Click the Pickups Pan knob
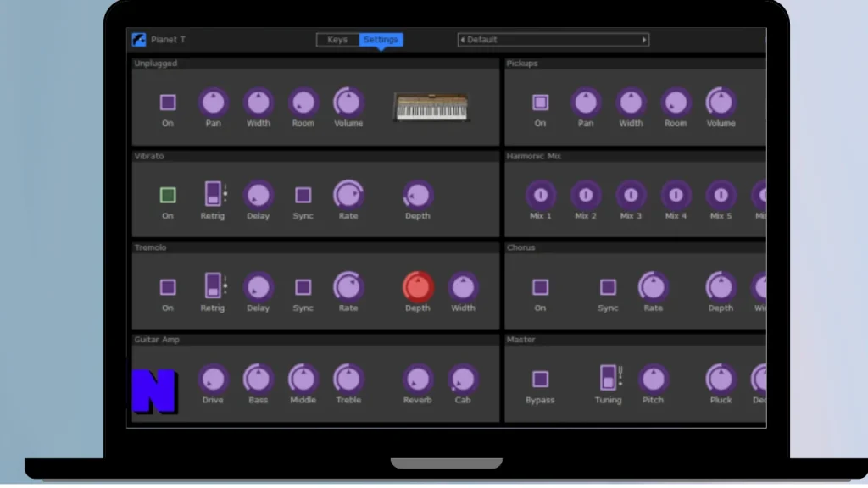The width and height of the screenshot is (868, 488). [x=586, y=103]
